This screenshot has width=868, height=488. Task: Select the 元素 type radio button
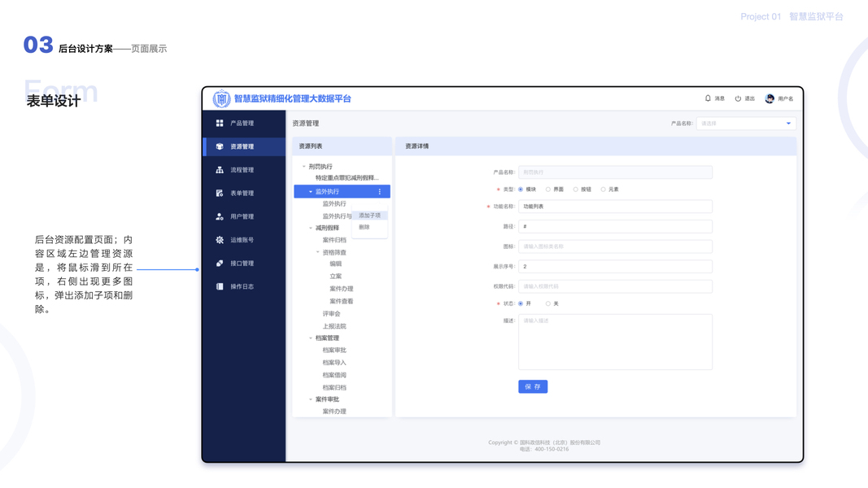pyautogui.click(x=604, y=190)
